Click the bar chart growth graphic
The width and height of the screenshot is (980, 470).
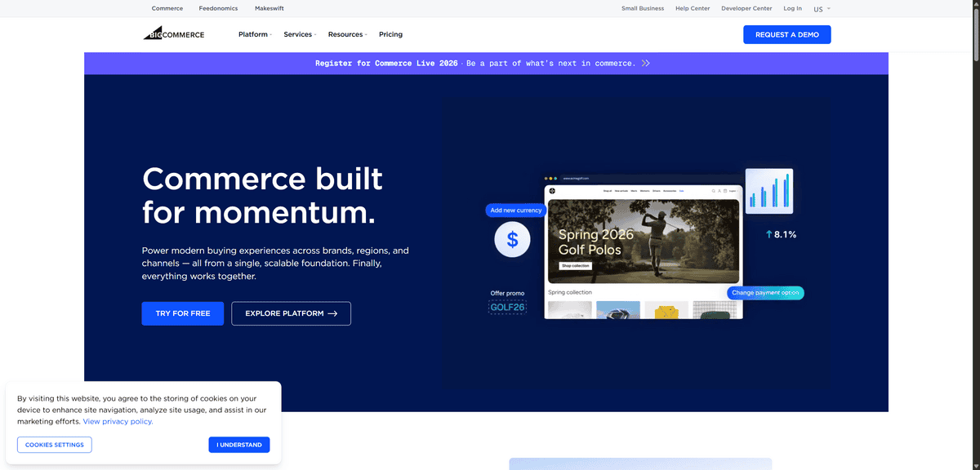pyautogui.click(x=768, y=190)
